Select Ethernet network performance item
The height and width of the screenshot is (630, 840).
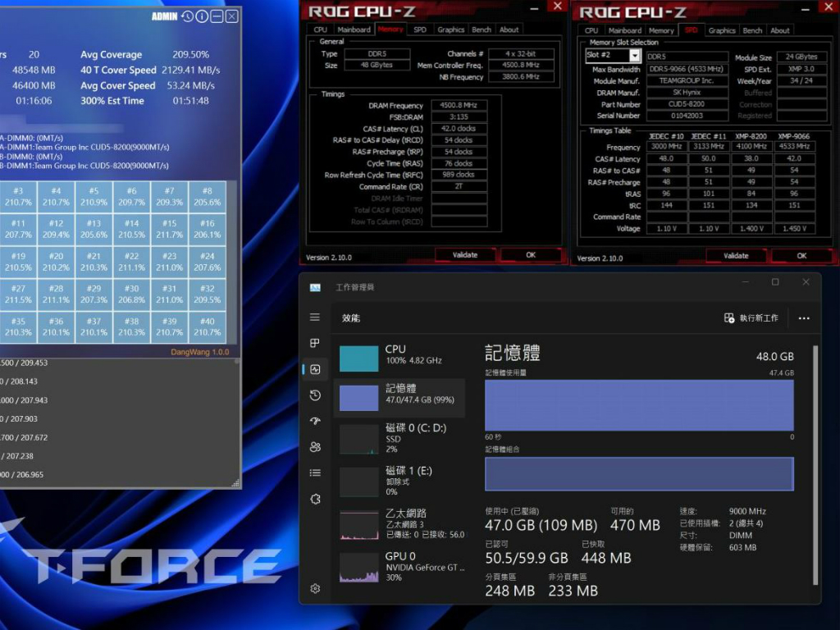pos(399,523)
